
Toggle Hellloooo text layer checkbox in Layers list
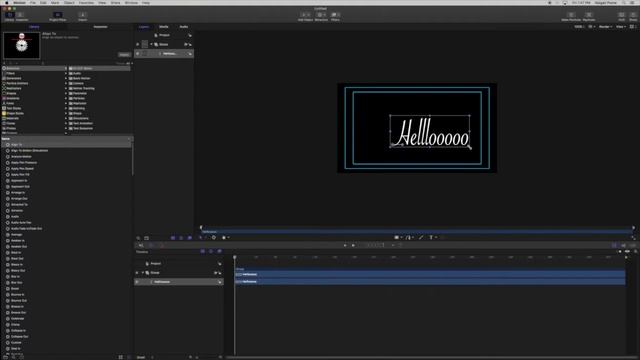[x=138, y=54]
